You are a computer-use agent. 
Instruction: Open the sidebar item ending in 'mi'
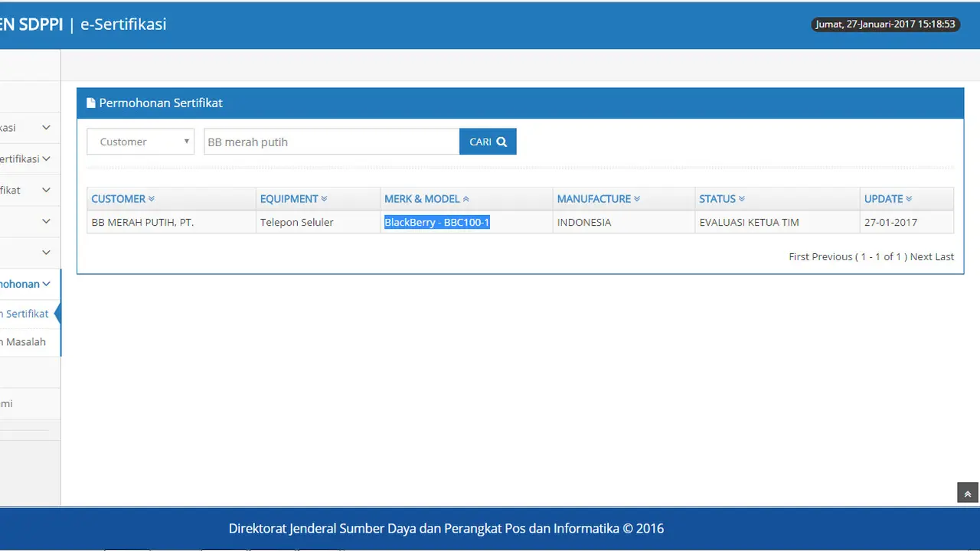coord(30,403)
